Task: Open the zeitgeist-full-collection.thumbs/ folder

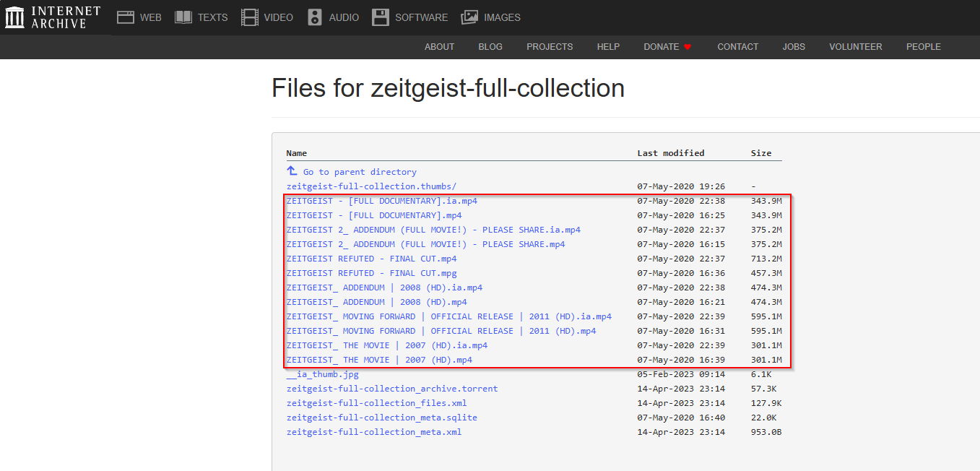Action: (x=371, y=186)
